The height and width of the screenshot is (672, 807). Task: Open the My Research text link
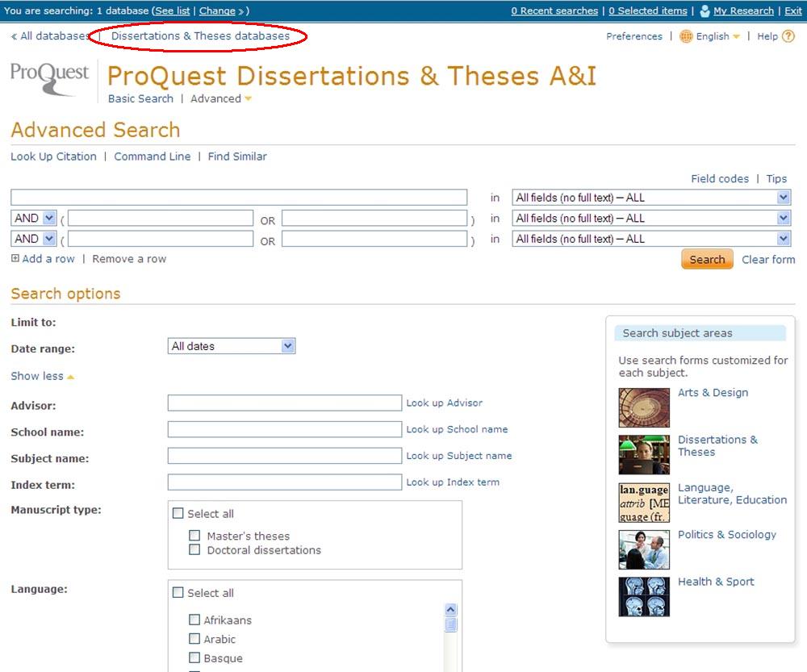tap(744, 10)
